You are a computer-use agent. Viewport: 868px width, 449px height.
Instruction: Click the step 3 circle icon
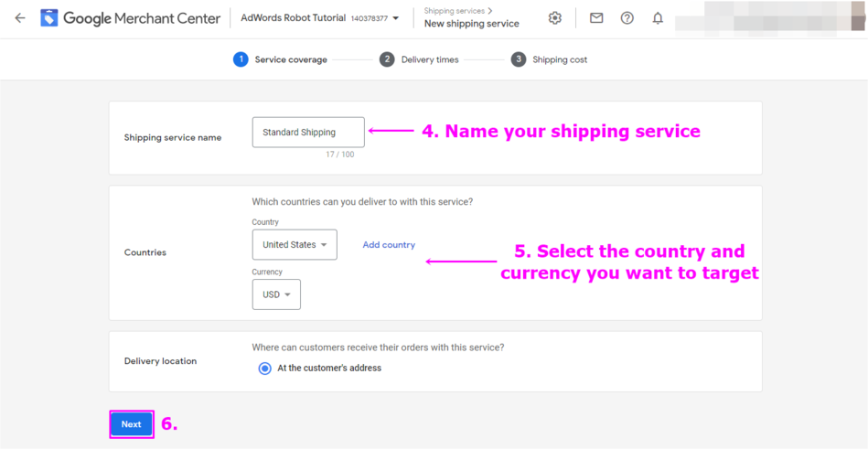click(519, 59)
